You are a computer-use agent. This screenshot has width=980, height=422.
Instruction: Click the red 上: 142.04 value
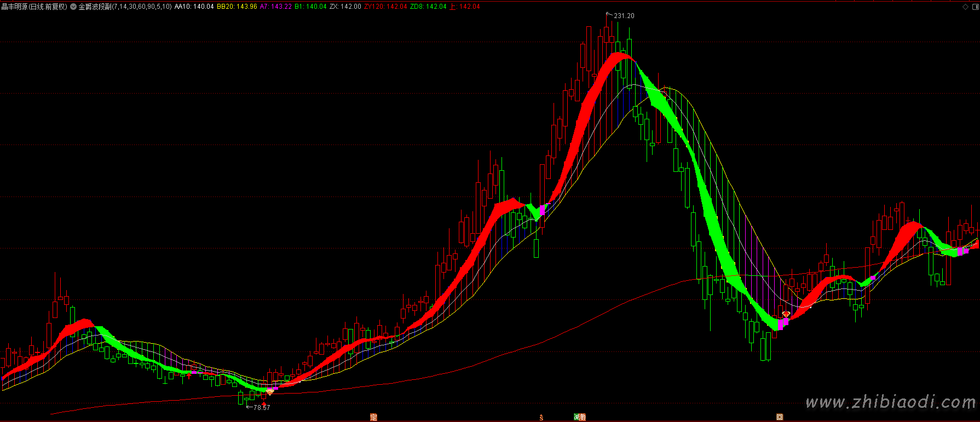pyautogui.click(x=465, y=7)
